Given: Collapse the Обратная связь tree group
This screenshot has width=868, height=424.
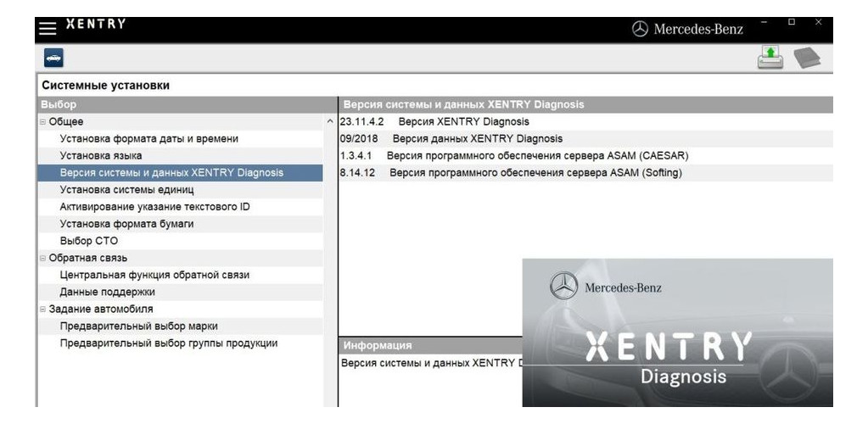Looking at the screenshot, I should pyautogui.click(x=42, y=258).
